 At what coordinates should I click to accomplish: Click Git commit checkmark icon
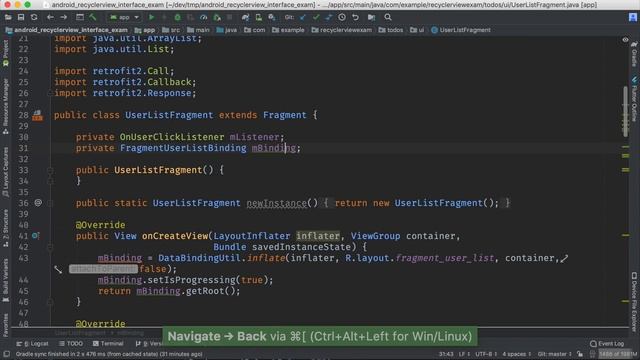pos(316,17)
